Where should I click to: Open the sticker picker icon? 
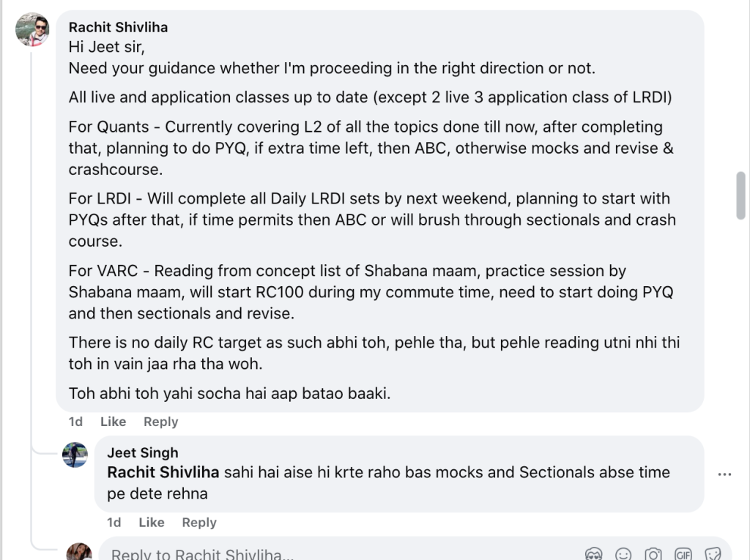coord(713,554)
